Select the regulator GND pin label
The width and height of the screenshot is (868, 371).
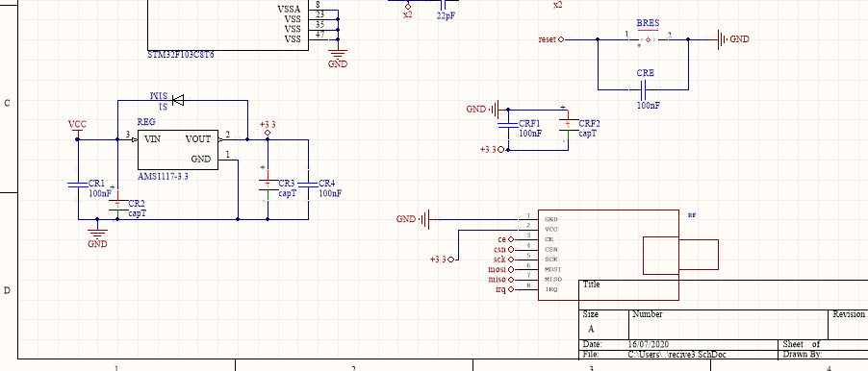(x=201, y=160)
